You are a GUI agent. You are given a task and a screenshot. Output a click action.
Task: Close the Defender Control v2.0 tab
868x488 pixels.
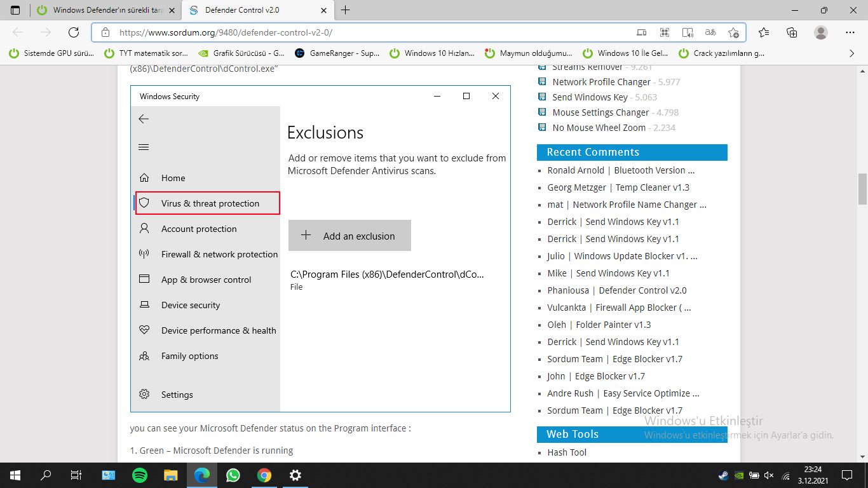324,10
